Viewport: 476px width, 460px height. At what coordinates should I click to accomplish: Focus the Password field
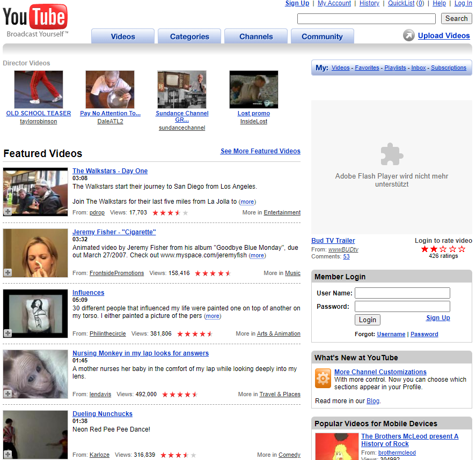402,306
